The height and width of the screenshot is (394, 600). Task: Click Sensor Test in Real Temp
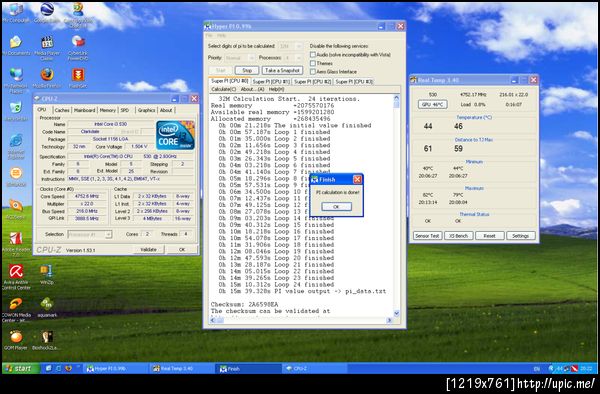pyautogui.click(x=427, y=236)
